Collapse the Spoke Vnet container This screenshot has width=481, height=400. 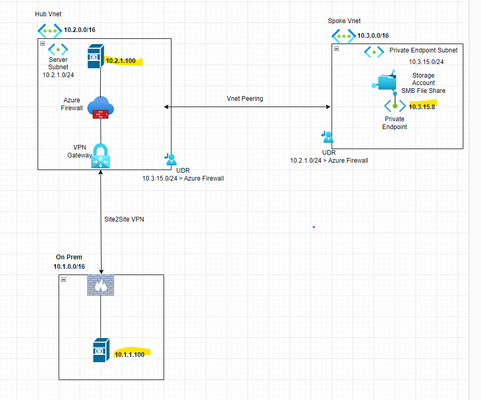tap(337, 49)
